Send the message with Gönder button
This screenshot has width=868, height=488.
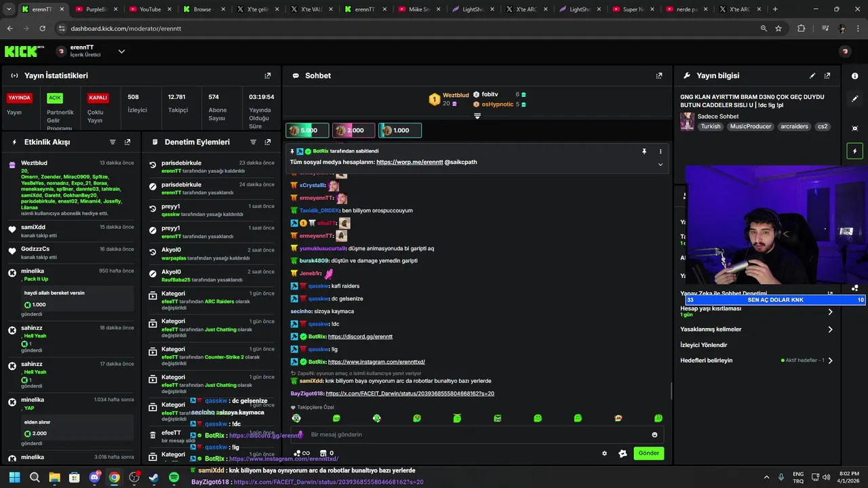coord(648,453)
